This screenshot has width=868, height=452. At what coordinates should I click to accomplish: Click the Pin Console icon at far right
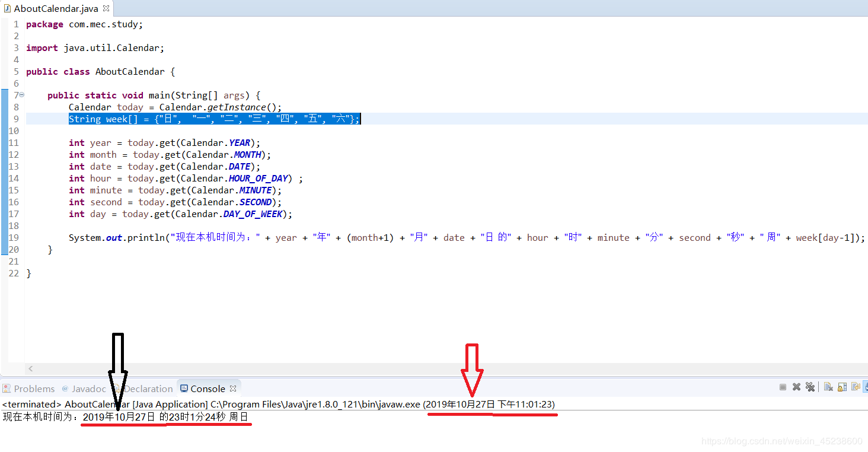866,387
